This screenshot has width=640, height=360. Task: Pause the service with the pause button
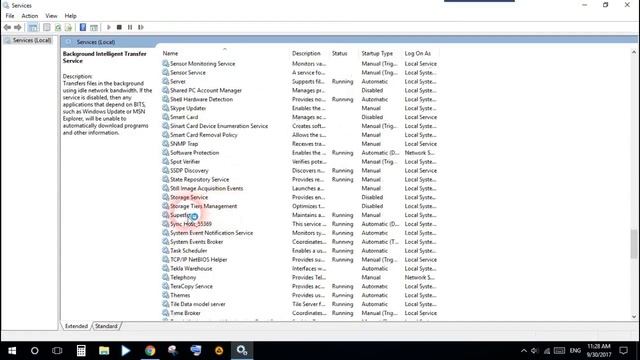(130, 27)
